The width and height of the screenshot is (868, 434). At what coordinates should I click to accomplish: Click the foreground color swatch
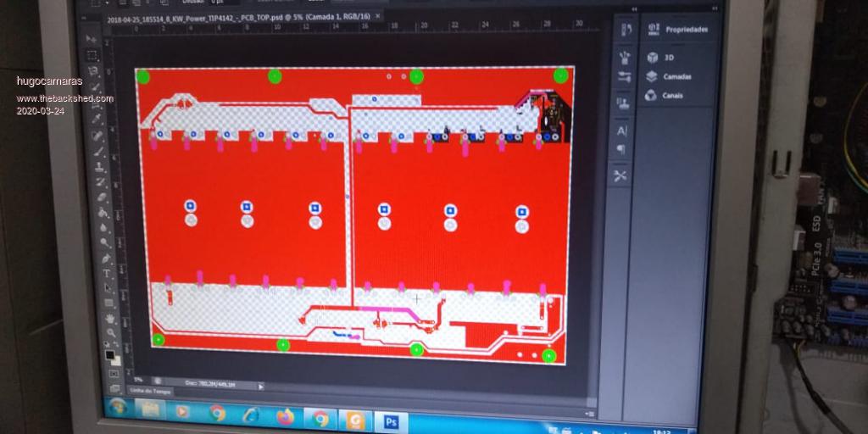109,353
